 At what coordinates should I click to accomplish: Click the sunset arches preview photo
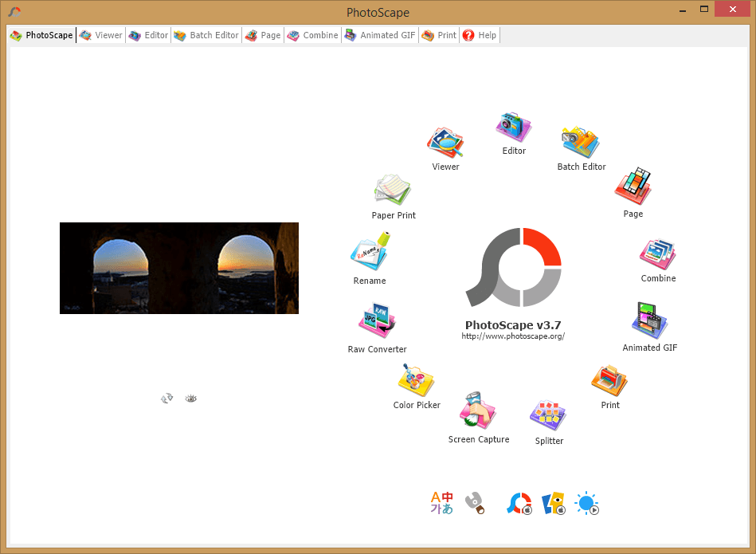(x=179, y=268)
